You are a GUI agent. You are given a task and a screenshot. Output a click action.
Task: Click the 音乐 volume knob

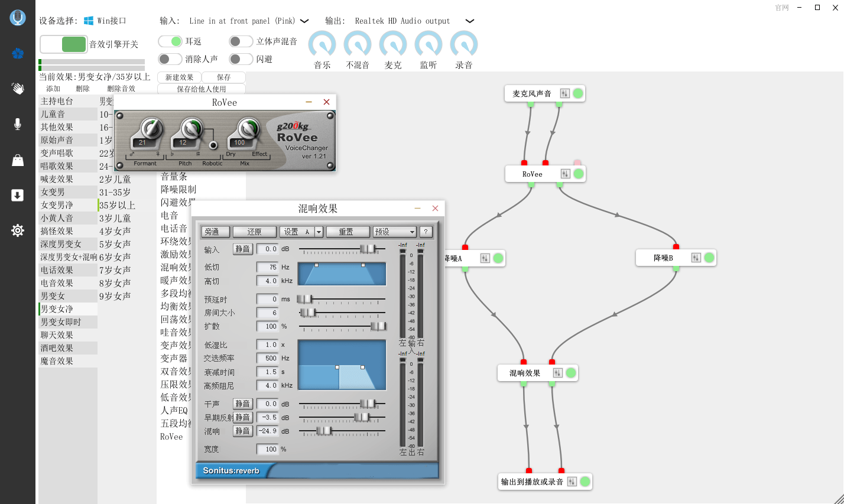pyautogui.click(x=322, y=44)
